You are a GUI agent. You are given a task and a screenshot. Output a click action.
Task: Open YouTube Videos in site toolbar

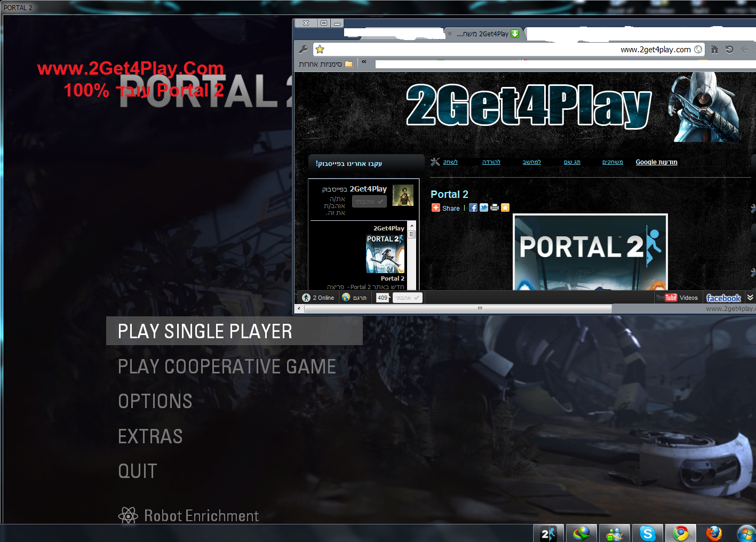coord(678,298)
